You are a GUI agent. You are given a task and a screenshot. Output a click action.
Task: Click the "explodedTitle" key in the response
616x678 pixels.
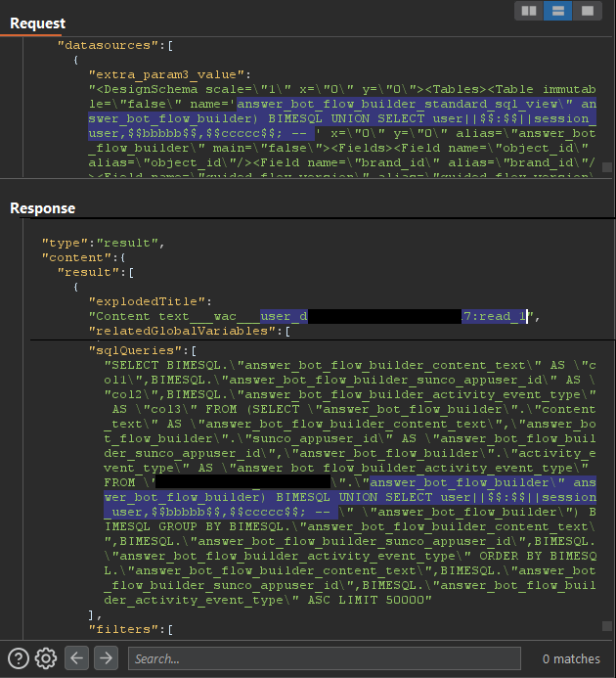tap(145, 301)
